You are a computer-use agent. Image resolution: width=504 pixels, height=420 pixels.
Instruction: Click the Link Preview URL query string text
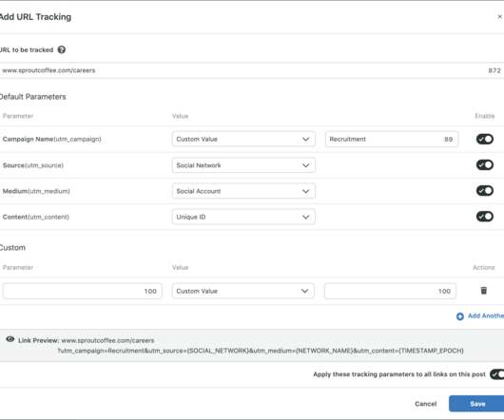pyautogui.click(x=261, y=351)
